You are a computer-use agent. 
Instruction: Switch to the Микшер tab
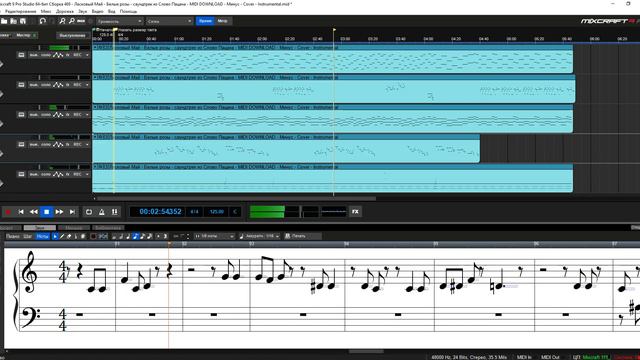click(x=74, y=228)
